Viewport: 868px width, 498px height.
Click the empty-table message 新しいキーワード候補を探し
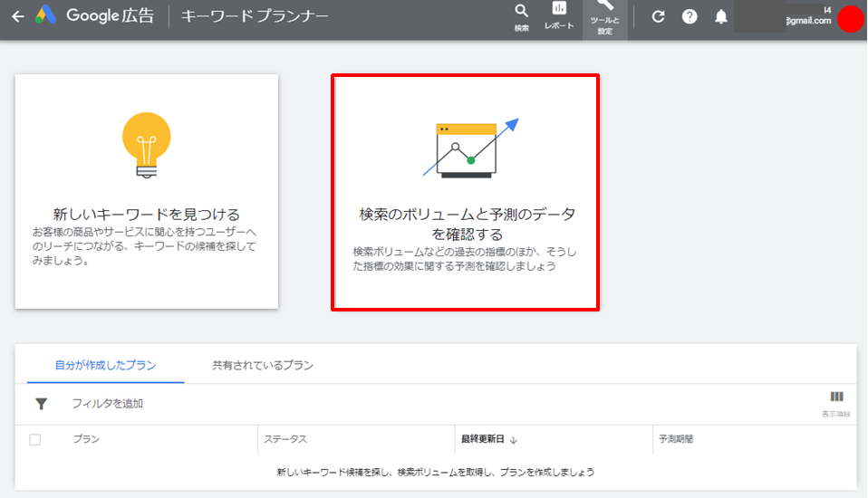click(x=436, y=472)
